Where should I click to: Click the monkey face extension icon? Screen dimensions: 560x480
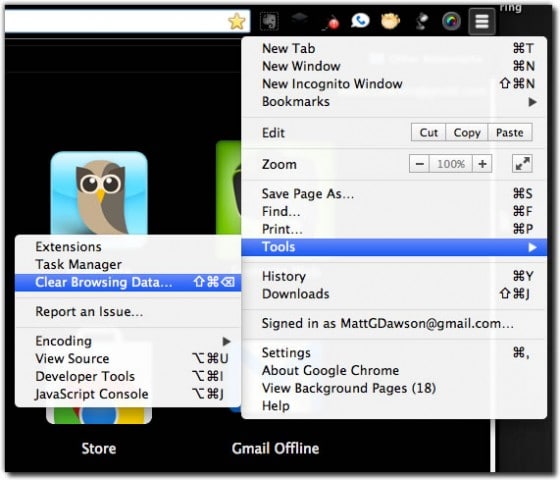[x=390, y=21]
